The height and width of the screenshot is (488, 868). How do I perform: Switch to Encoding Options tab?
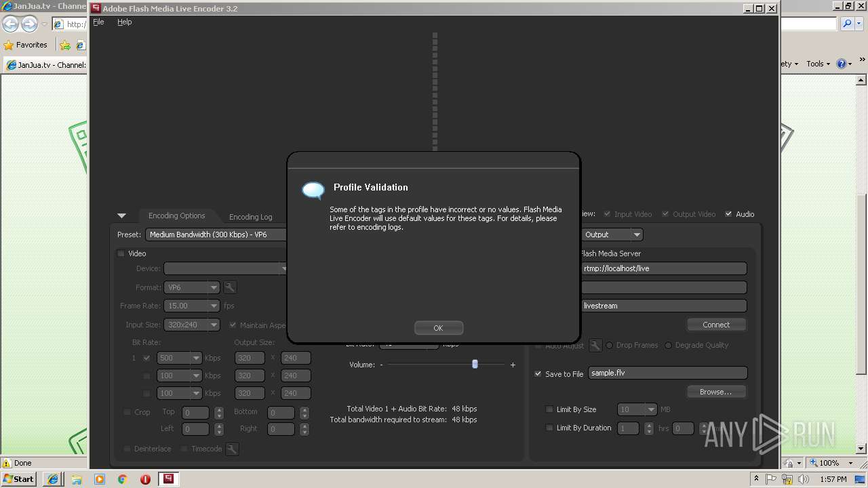click(x=176, y=216)
